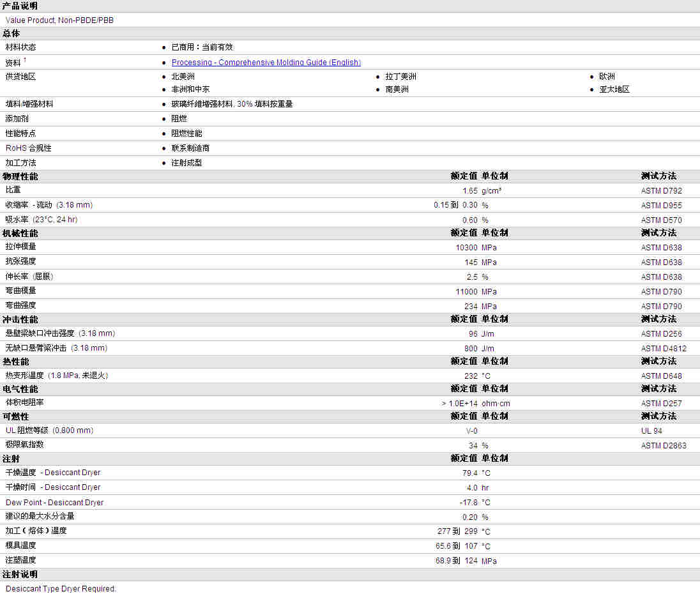Open the Processing Comprehensive Molding Guide link

coord(266,63)
